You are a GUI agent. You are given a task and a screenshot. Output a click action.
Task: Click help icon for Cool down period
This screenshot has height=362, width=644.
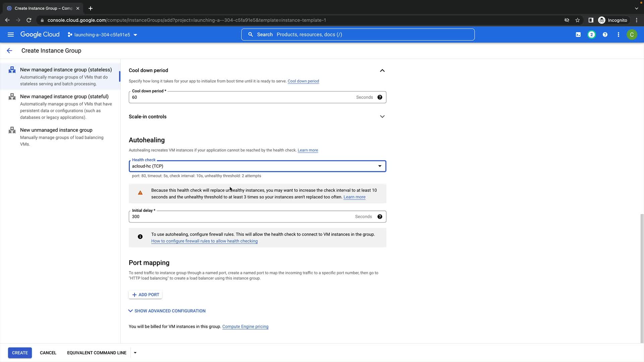tap(380, 97)
